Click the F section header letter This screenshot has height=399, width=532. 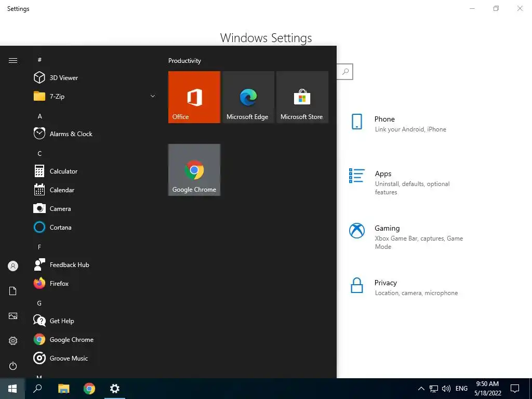coord(39,247)
